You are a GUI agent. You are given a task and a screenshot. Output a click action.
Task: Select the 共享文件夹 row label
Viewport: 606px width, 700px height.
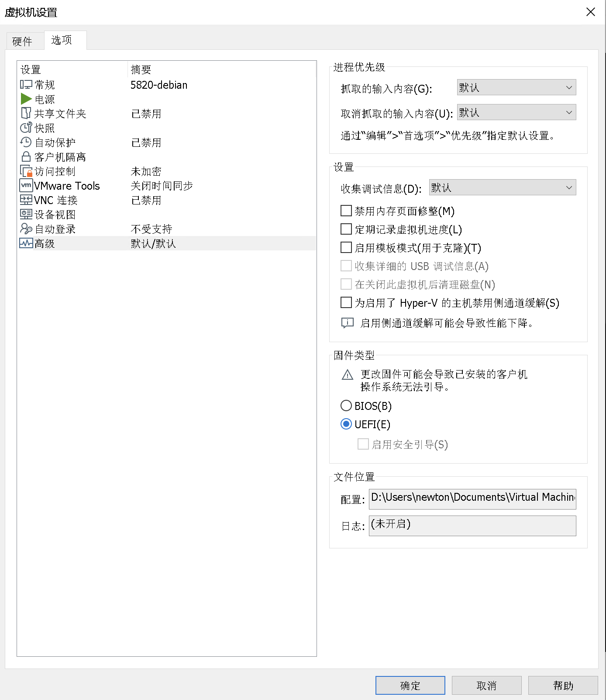[60, 114]
